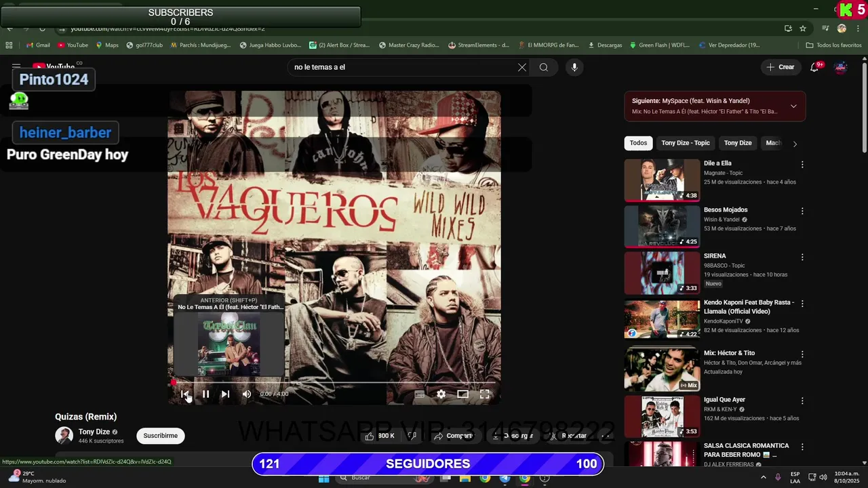This screenshot has height=488, width=868.
Task: Open more actions beside Recortar
Action: tap(606, 436)
